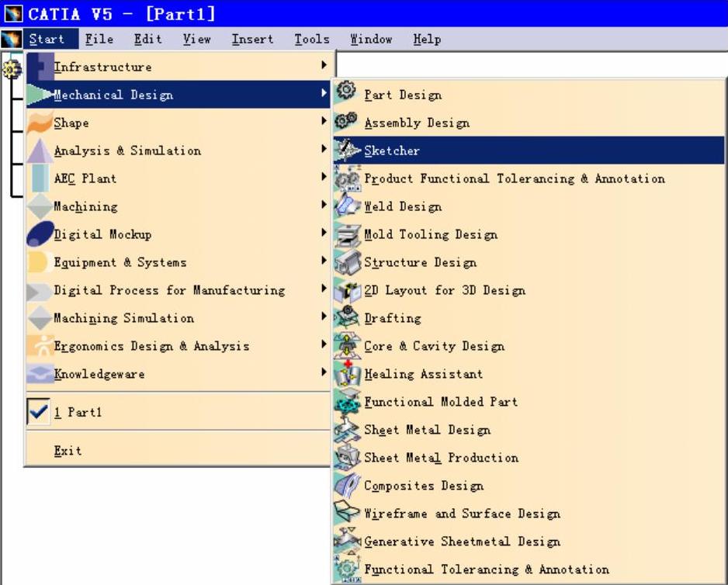Click the Part Design gear icon

[346, 91]
